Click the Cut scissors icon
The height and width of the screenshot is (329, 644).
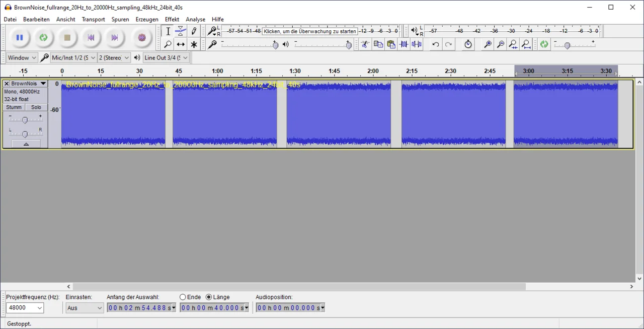[x=365, y=44]
